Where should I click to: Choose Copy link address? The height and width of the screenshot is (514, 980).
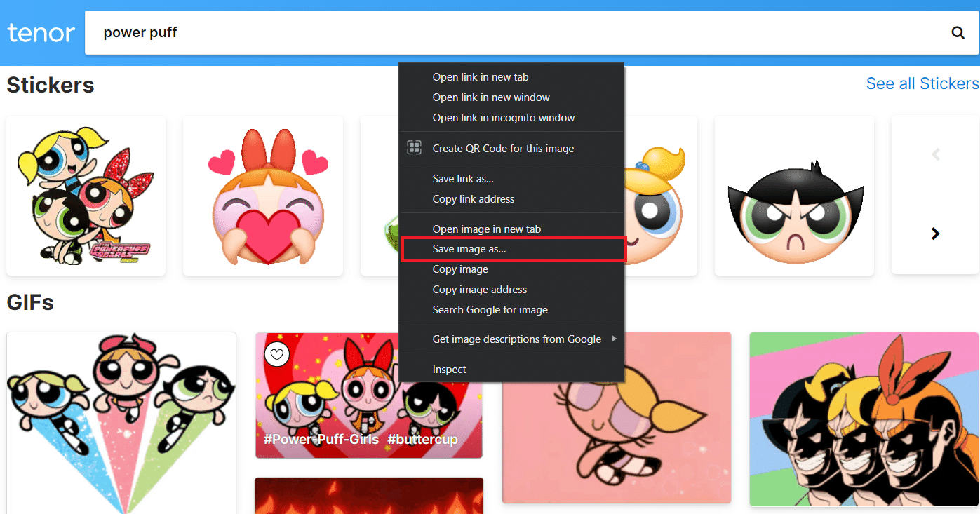[x=511, y=199]
